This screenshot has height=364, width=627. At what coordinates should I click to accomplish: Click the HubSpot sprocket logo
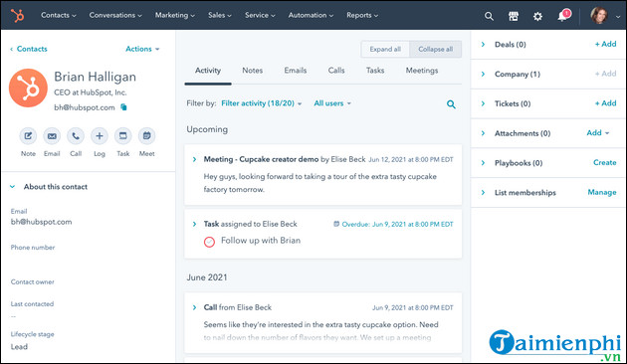tap(17, 15)
